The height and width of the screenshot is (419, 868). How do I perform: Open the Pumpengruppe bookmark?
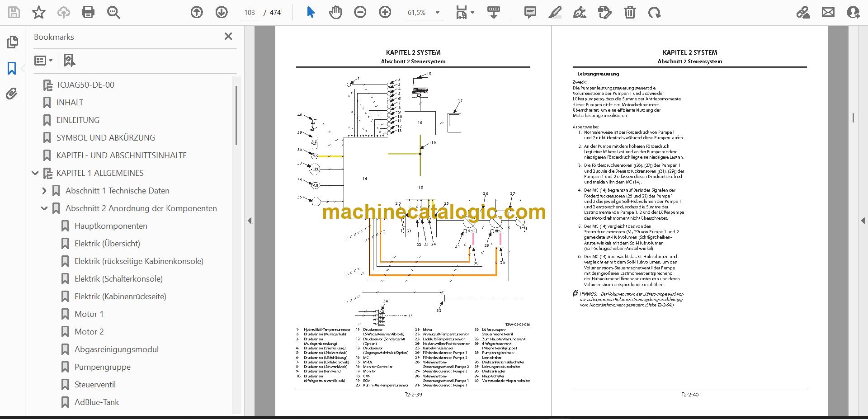(103, 367)
